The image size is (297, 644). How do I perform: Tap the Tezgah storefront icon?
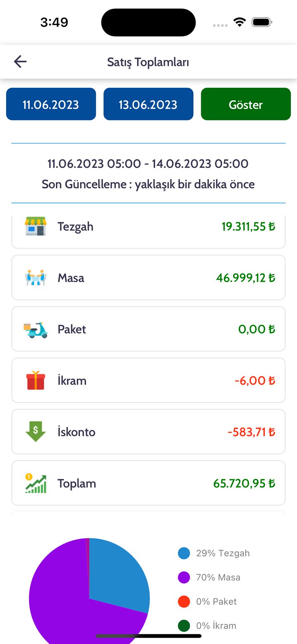pos(35,226)
